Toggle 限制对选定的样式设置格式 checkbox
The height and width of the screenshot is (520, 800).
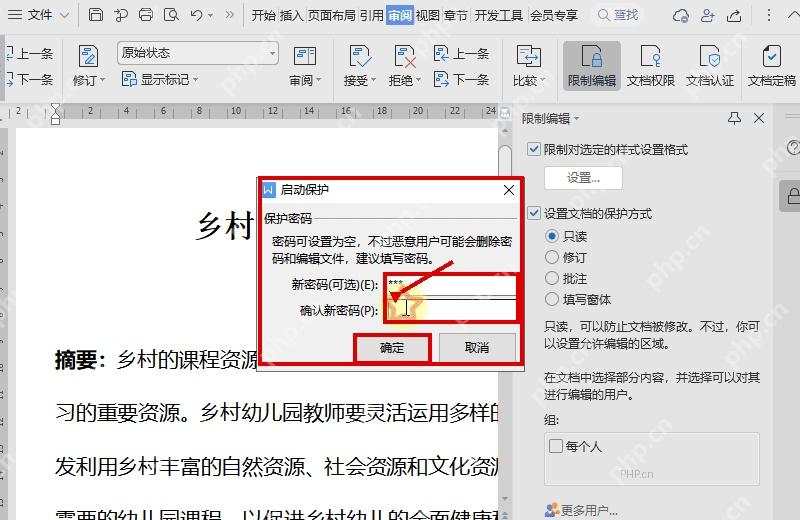pos(534,150)
